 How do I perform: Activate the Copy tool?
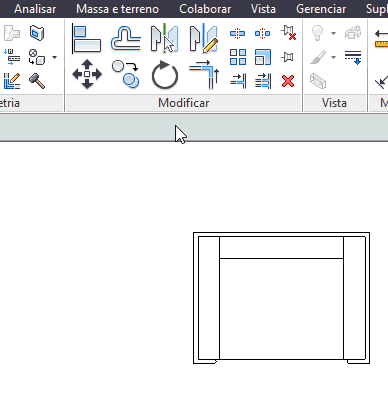(126, 74)
